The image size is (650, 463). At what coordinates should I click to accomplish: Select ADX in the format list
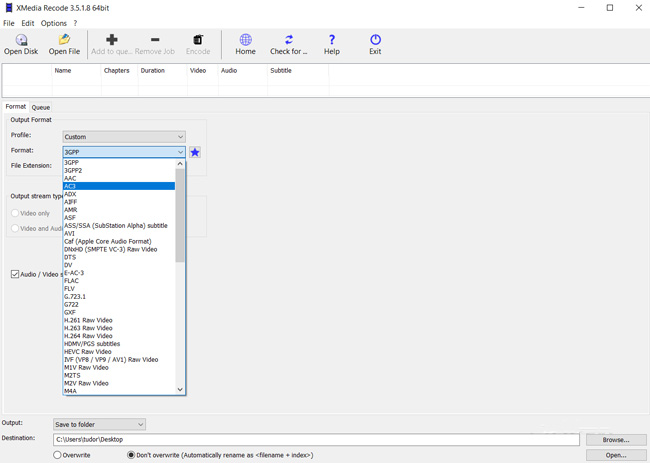point(119,194)
